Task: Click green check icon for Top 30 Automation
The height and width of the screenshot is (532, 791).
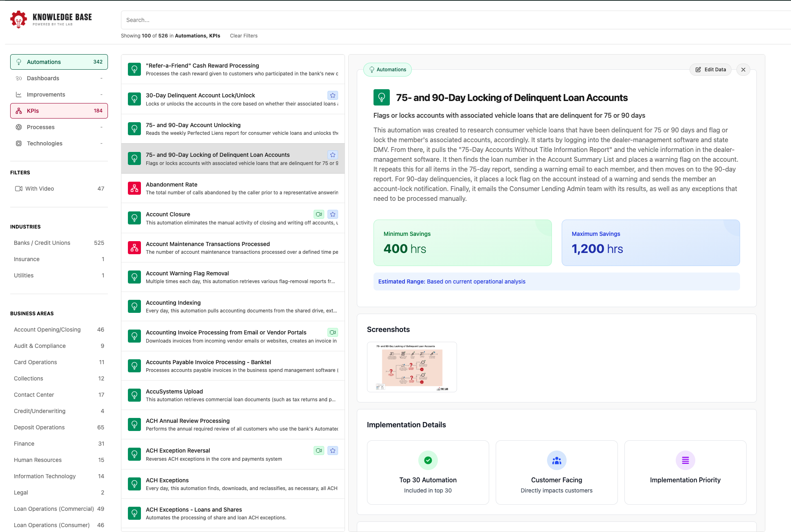Action: click(x=428, y=460)
